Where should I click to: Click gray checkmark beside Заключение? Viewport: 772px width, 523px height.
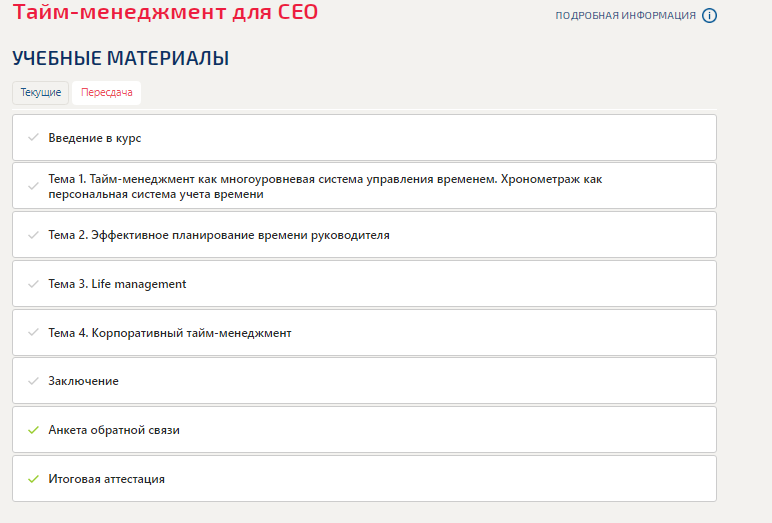point(33,381)
